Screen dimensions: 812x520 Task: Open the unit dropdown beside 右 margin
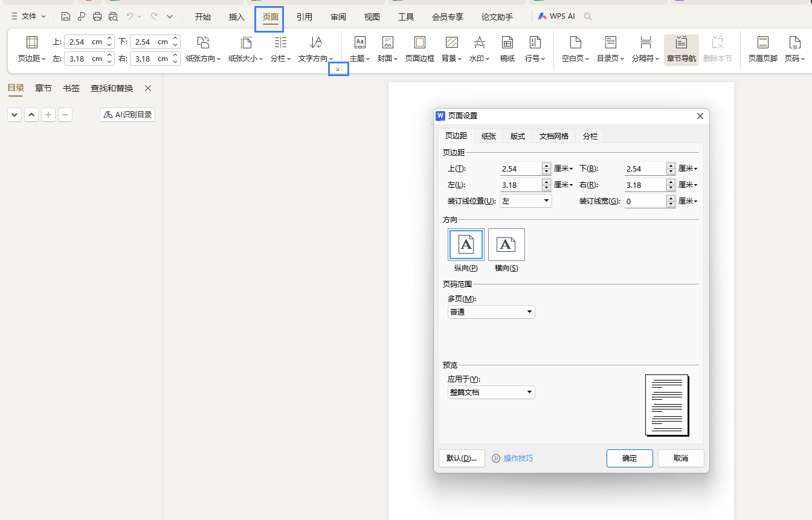[688, 185]
